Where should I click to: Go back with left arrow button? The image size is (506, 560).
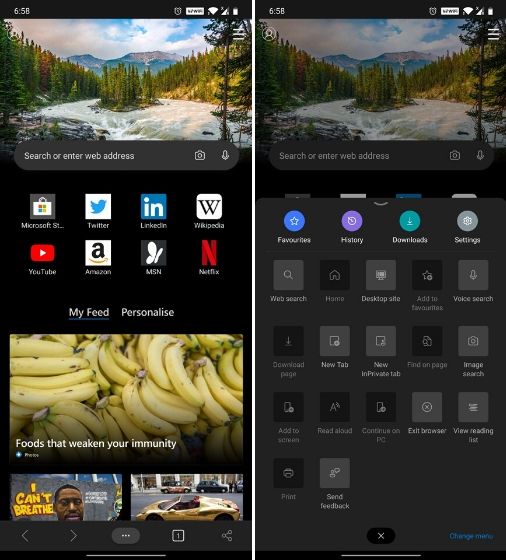pyautogui.click(x=25, y=536)
